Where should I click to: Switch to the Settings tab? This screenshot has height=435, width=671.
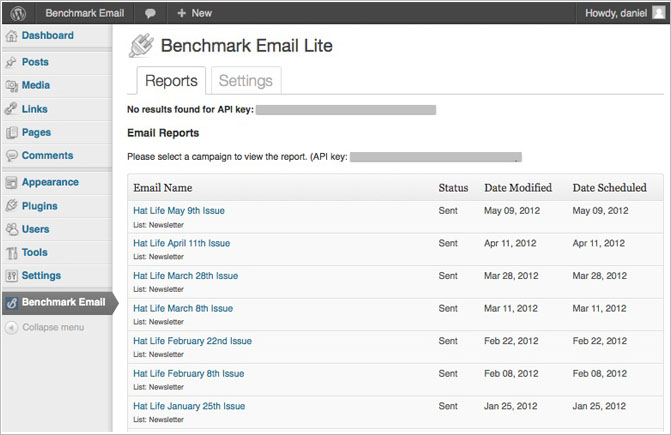[245, 81]
